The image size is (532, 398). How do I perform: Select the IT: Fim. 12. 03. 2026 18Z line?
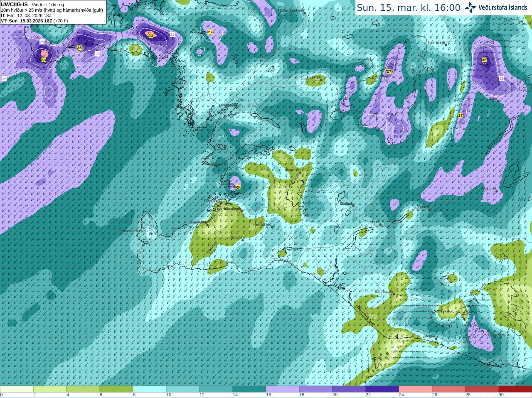pos(26,15)
